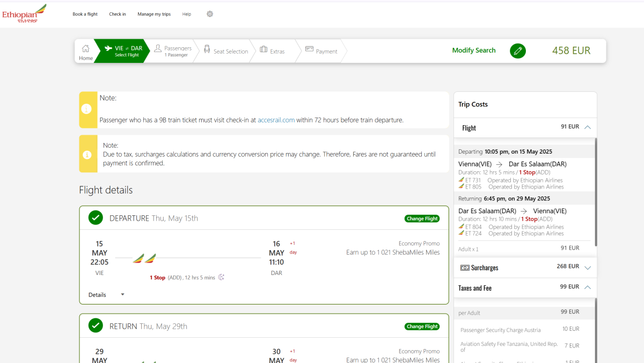The height and width of the screenshot is (363, 644).
Task: Collapse the Taxes and Fee section
Action: 587,287
